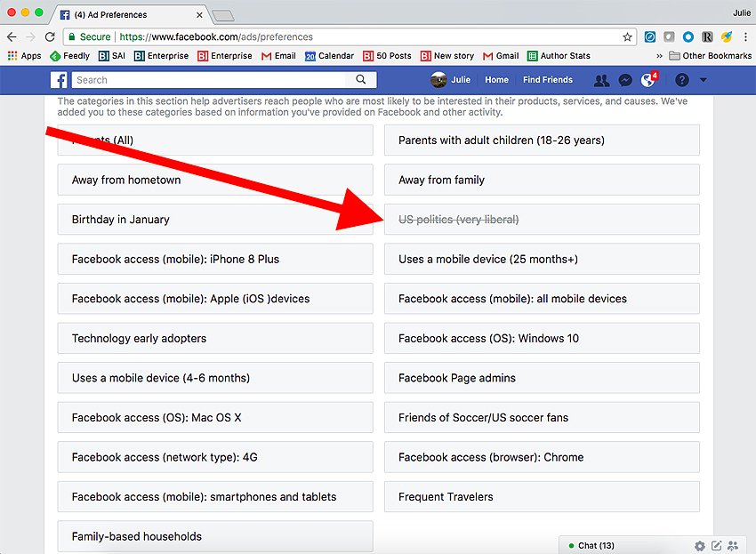Select Uses a mobile device 4-6 months
This screenshot has height=554, width=756.
tap(215, 378)
